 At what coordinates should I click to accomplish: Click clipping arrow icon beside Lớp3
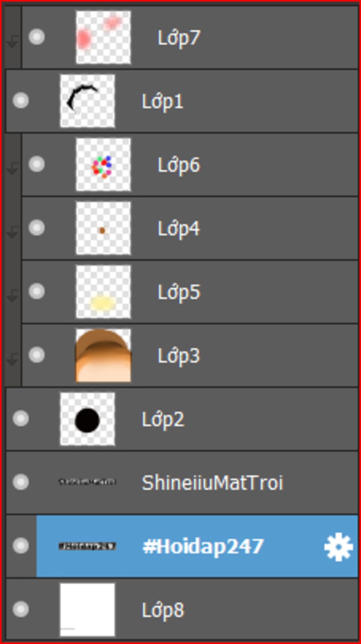(x=13, y=360)
